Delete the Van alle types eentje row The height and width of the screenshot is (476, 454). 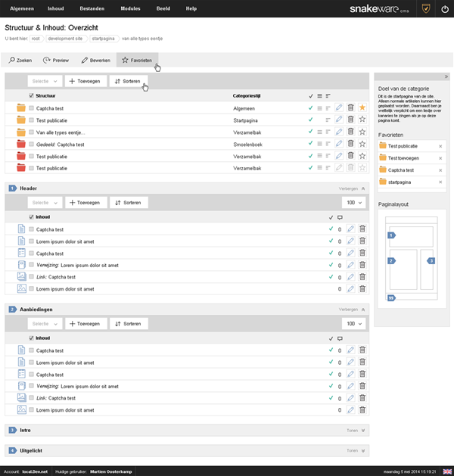[x=350, y=132]
